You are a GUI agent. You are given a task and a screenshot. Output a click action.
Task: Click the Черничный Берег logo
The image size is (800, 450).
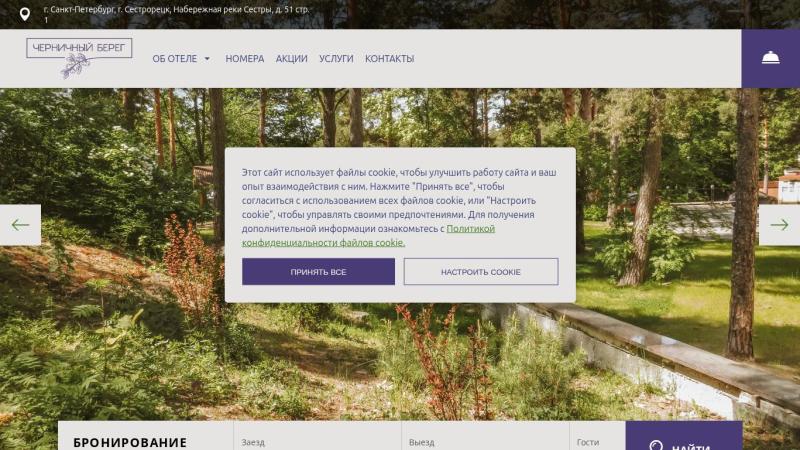pos(79,58)
